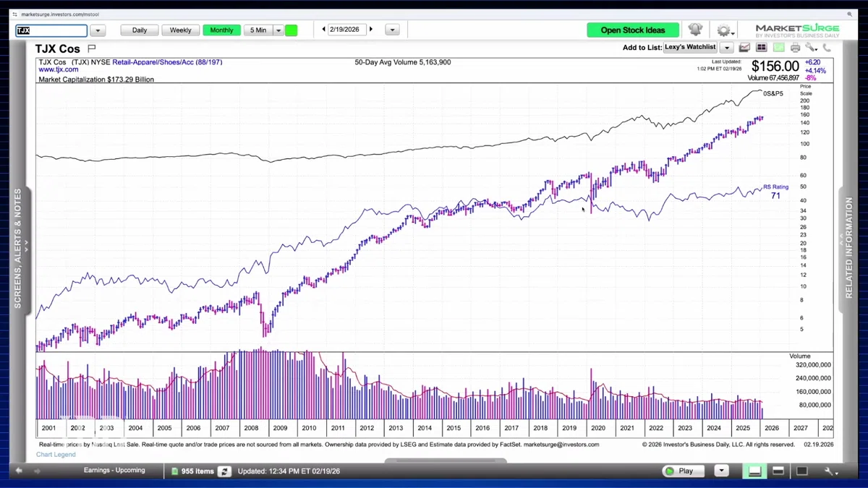Step to the next date with the right arrow
The image size is (868, 488).
(x=371, y=30)
